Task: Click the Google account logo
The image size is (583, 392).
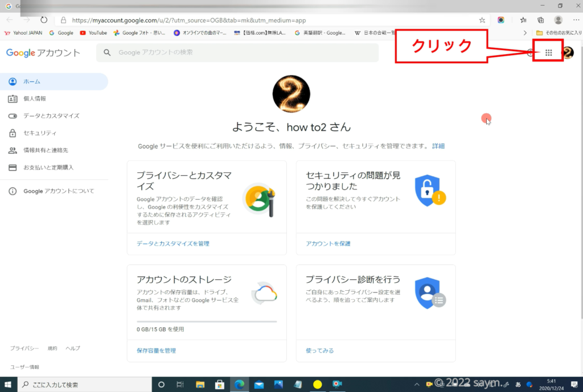Action: pos(43,53)
